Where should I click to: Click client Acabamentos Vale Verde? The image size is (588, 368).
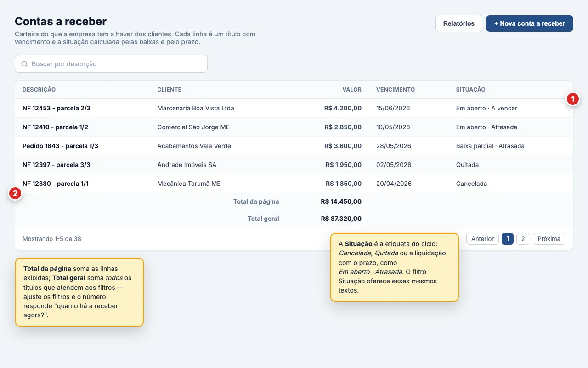pyautogui.click(x=194, y=146)
